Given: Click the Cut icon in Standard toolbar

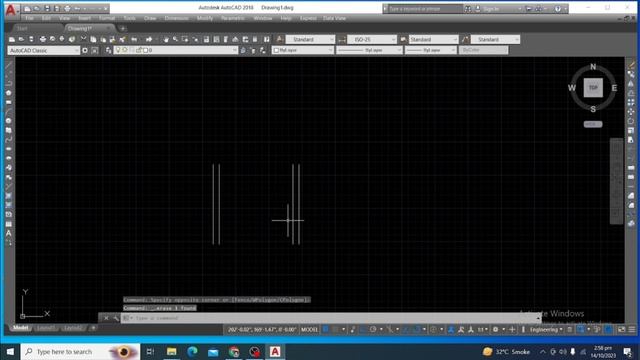Looking at the screenshot, I should click(84, 39).
